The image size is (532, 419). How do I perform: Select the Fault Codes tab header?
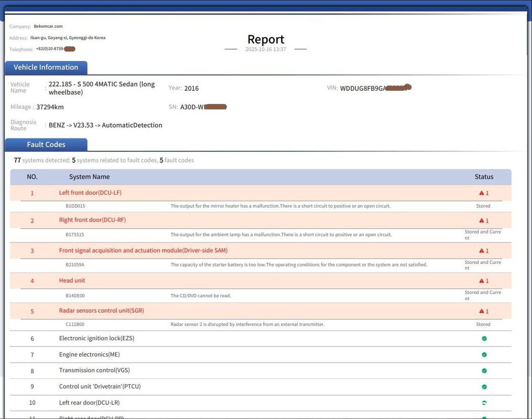coord(46,145)
